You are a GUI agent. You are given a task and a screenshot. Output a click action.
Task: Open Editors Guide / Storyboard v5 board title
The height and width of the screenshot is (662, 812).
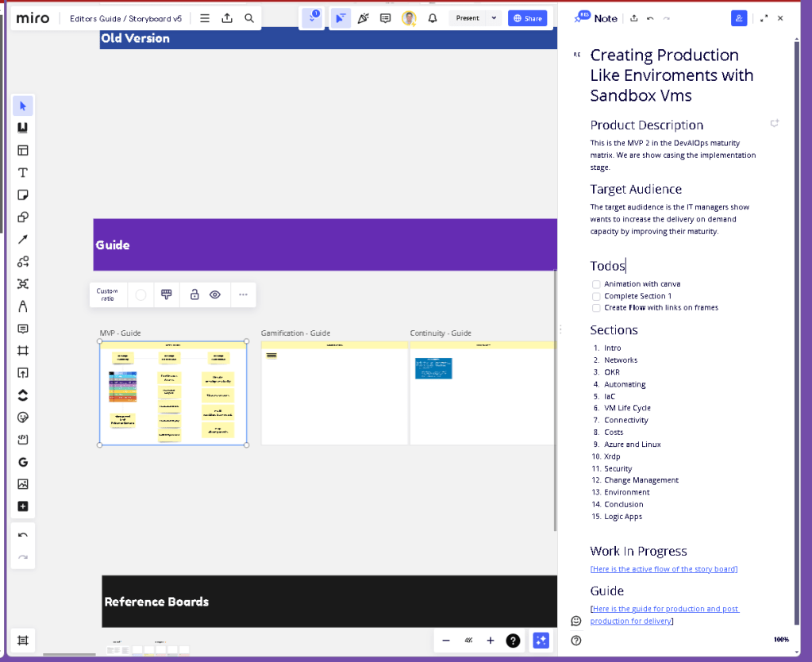point(126,18)
